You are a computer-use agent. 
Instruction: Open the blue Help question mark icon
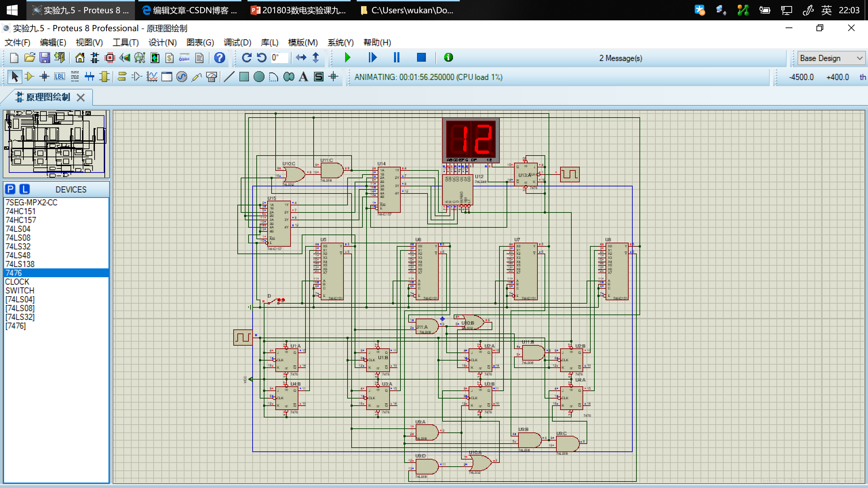point(219,58)
